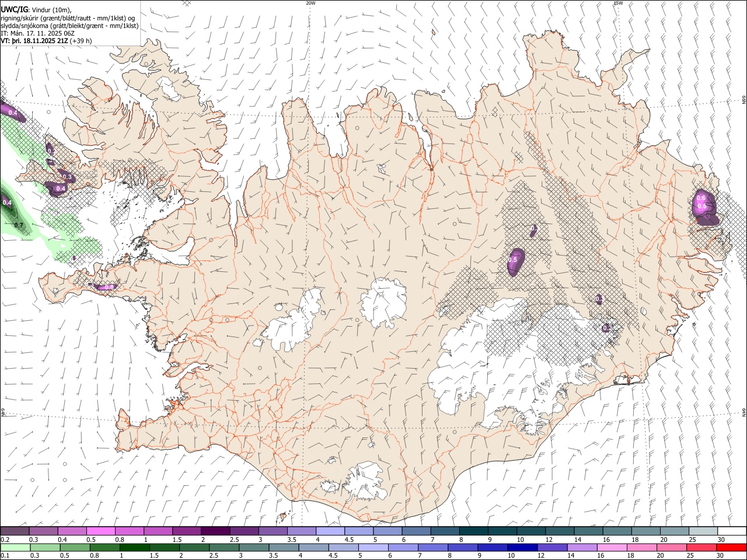The height and width of the screenshot is (560, 747).
Task: Select the 6 slate-blue swatch in the top legend row
Action: click(x=416, y=531)
